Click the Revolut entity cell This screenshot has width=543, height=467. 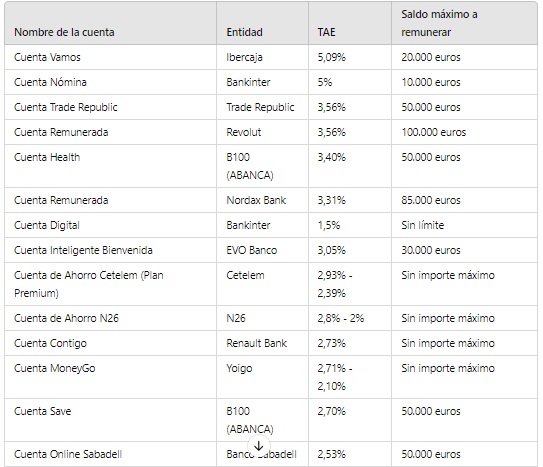pos(243,132)
